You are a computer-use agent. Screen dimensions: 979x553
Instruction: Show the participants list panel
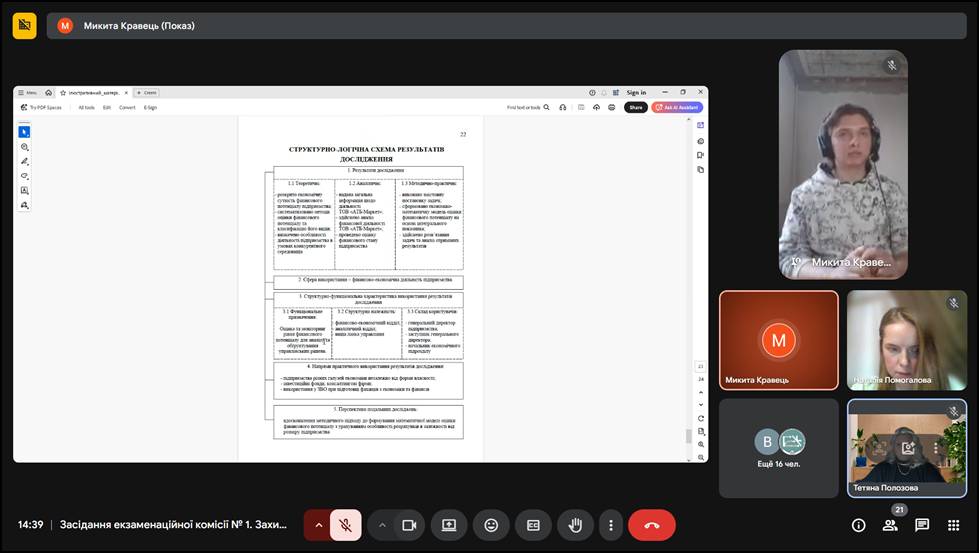click(890, 525)
